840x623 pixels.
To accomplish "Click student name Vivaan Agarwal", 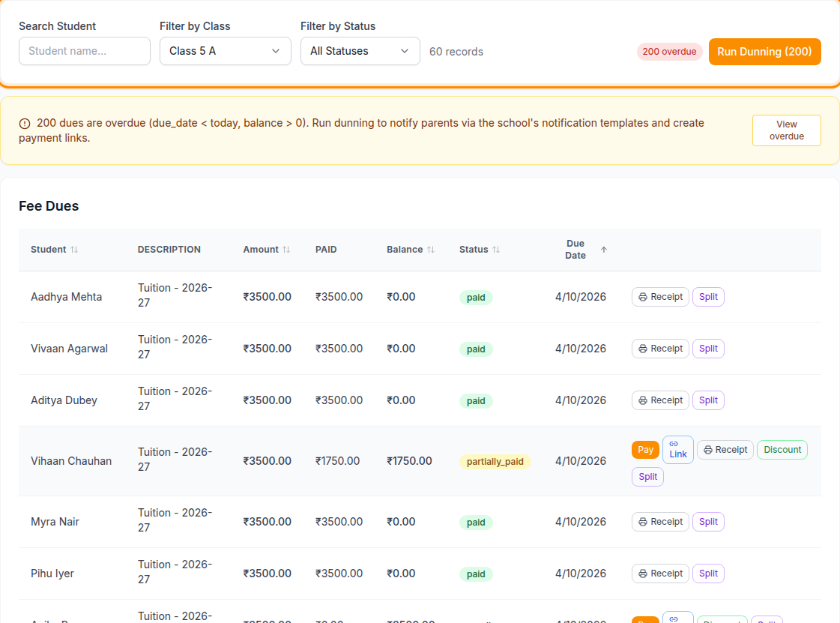I will point(69,349).
